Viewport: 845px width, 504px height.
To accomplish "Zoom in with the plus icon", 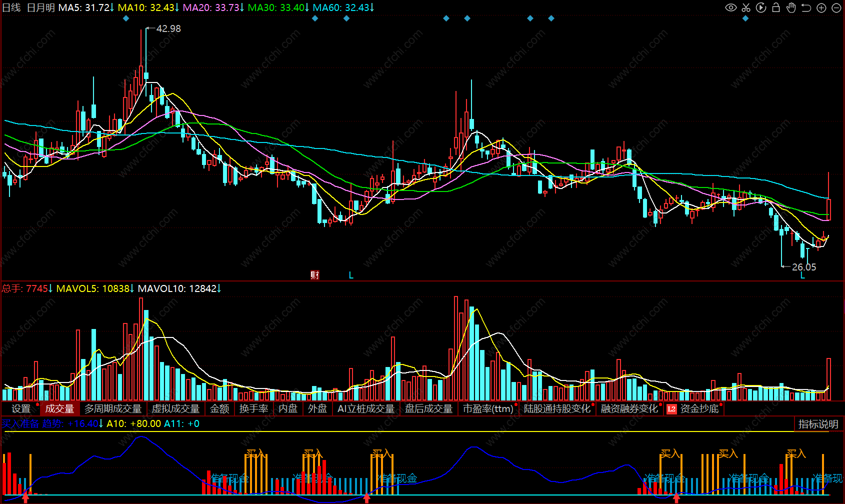I will pos(821,7).
